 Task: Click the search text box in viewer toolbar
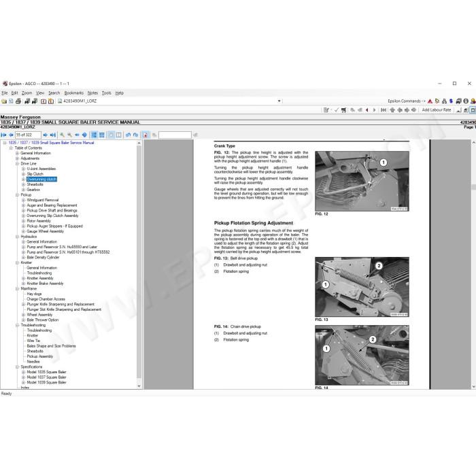click(175, 135)
